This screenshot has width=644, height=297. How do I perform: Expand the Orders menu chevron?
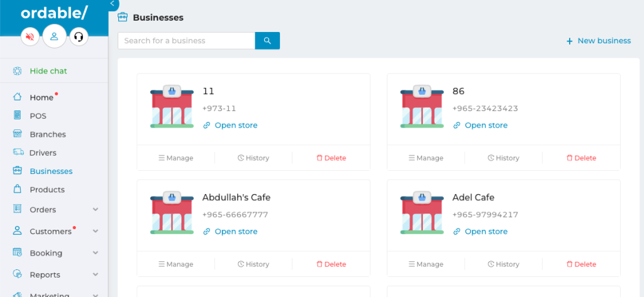coord(96,210)
